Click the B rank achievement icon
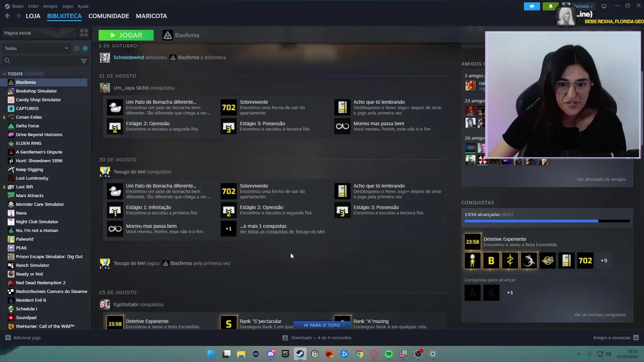644x362 pixels. coord(491,260)
